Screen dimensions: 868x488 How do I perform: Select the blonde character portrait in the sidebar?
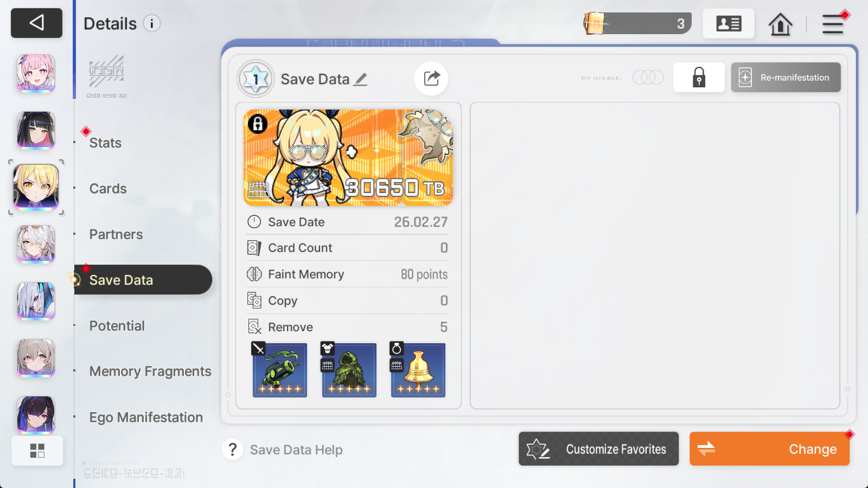(x=36, y=187)
